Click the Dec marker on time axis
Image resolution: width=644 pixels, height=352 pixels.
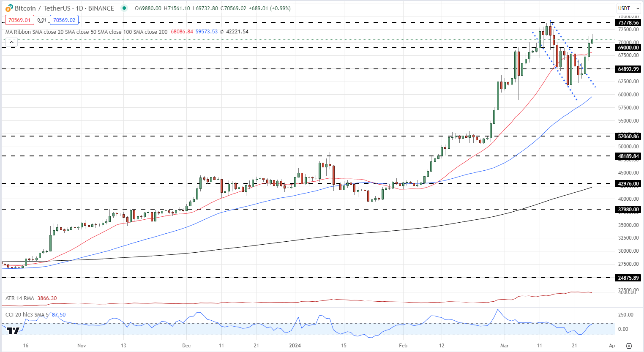tap(186, 345)
